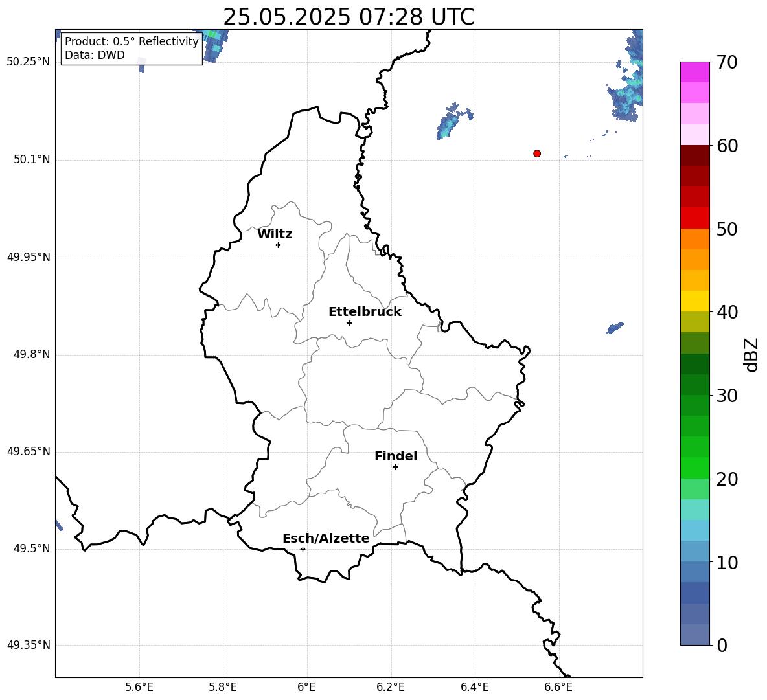Click the turquoise colorbar segment between 10 and 20
Screen dimensions: 767x700
pos(695,510)
